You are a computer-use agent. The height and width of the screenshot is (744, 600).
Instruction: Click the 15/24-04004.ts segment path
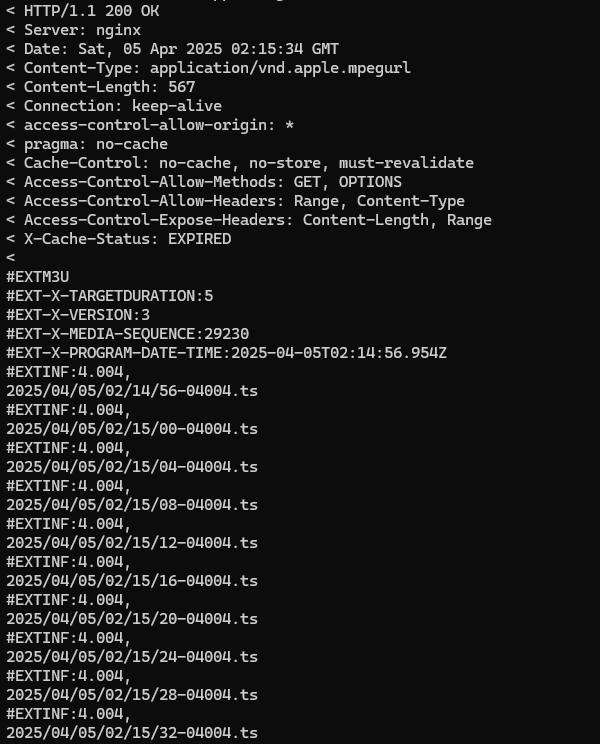[x=132, y=657]
